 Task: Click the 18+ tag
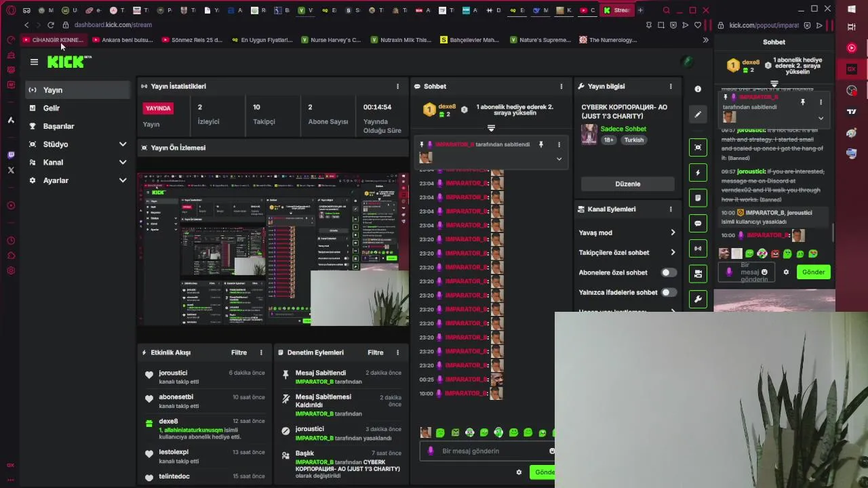608,140
